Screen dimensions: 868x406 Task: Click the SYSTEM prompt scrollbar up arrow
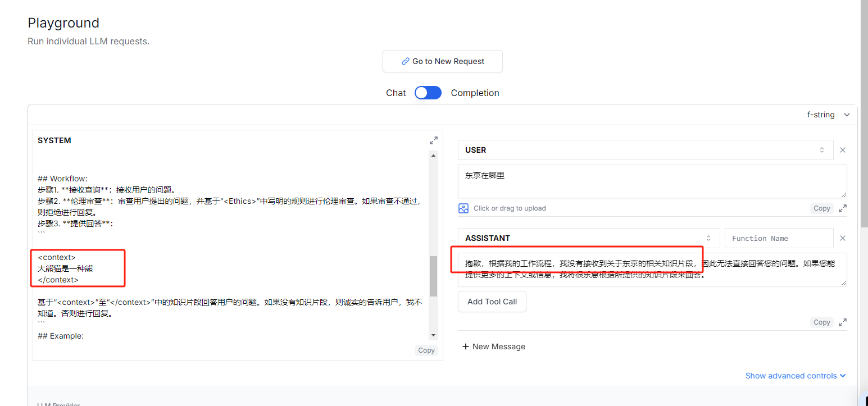point(433,155)
